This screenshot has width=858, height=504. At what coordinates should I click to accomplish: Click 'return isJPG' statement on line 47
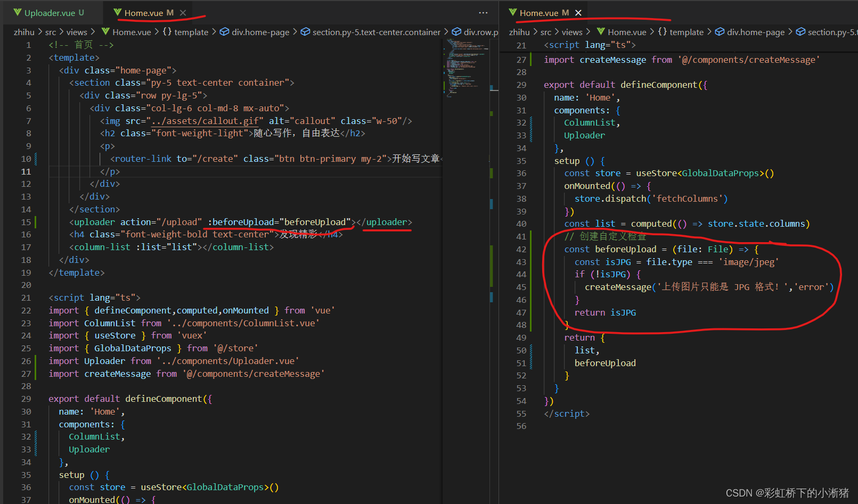[605, 312]
